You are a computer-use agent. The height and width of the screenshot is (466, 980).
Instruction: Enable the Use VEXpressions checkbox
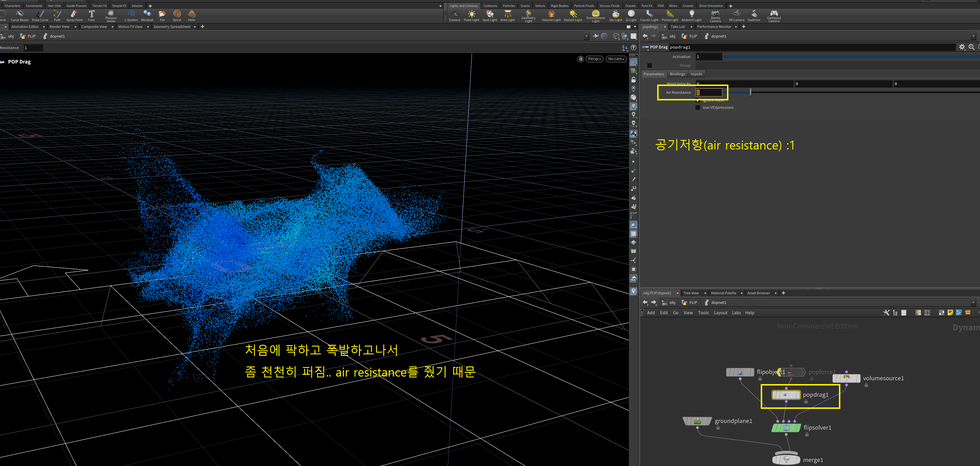pyautogui.click(x=698, y=108)
